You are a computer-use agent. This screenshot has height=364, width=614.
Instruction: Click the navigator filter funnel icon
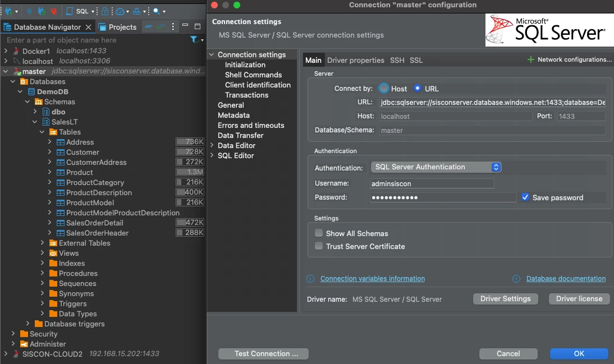click(194, 39)
